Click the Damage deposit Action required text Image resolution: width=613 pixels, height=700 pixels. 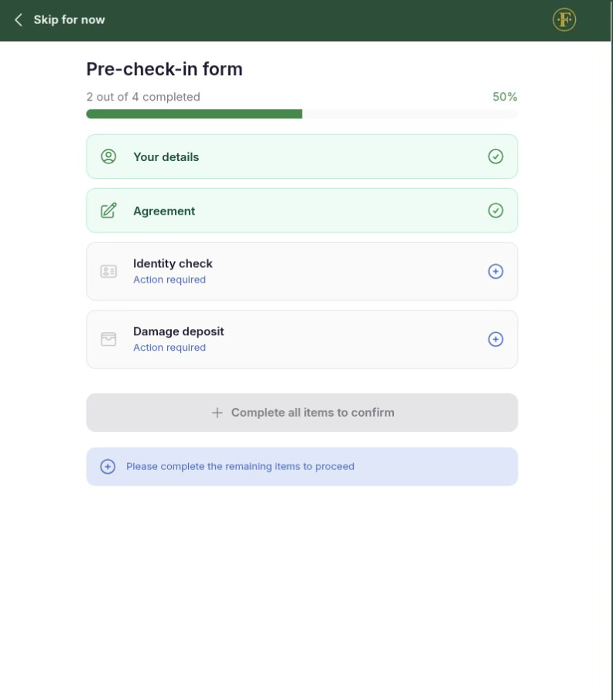(170, 348)
